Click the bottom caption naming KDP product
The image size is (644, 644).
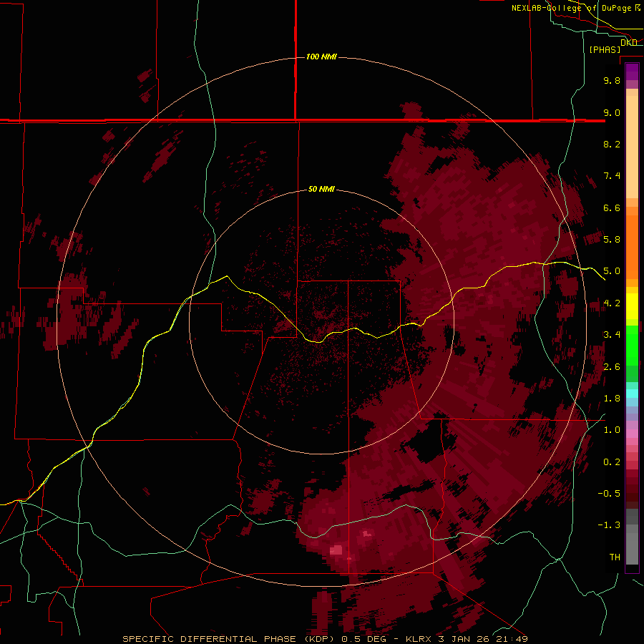(325, 639)
